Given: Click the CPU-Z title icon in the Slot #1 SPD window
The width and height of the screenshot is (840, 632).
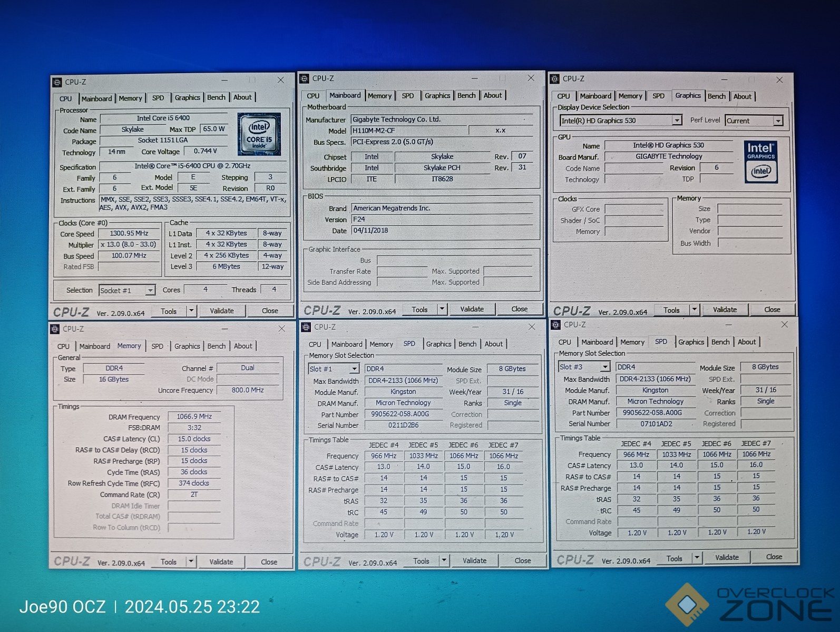Looking at the screenshot, I should pos(306,327).
